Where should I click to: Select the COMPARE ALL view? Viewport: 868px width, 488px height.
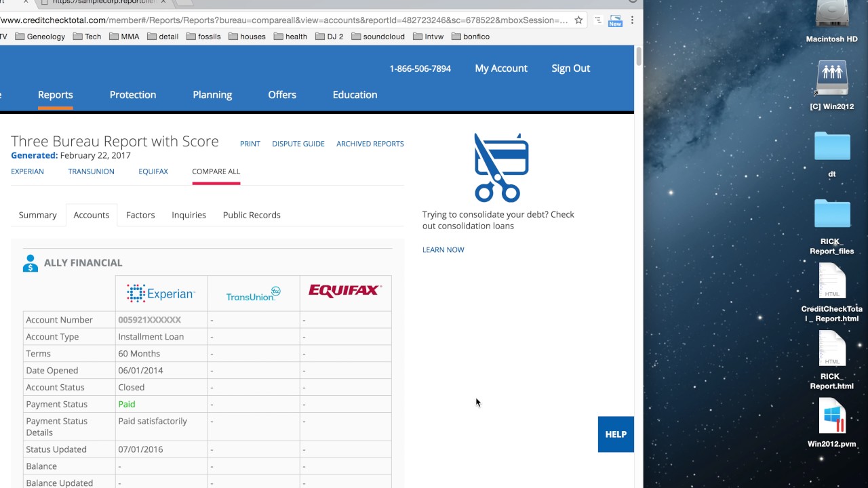216,171
